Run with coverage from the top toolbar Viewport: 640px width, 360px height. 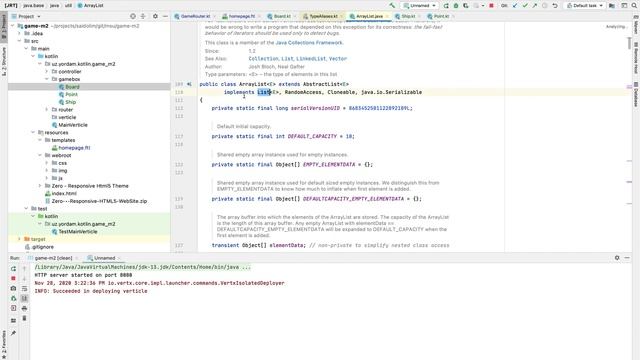[x=466, y=6]
